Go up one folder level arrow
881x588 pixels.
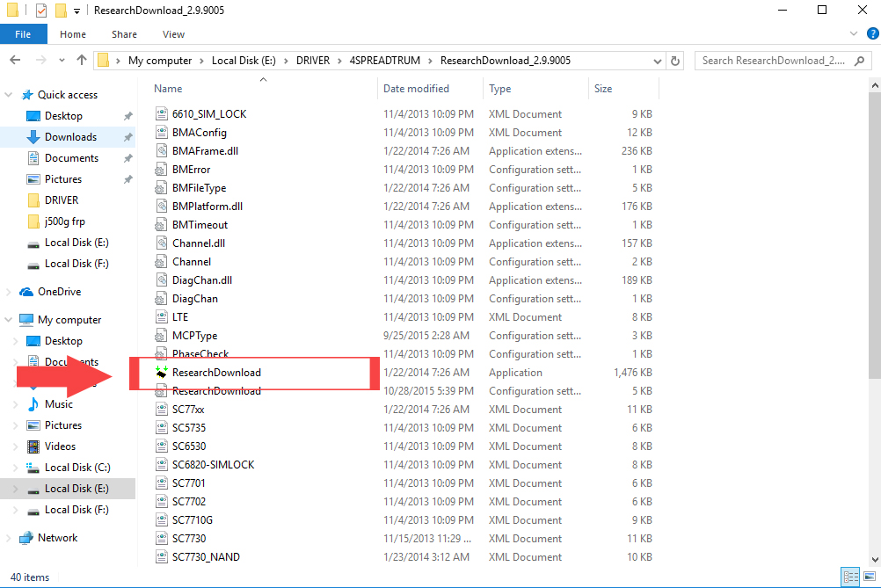coord(82,60)
